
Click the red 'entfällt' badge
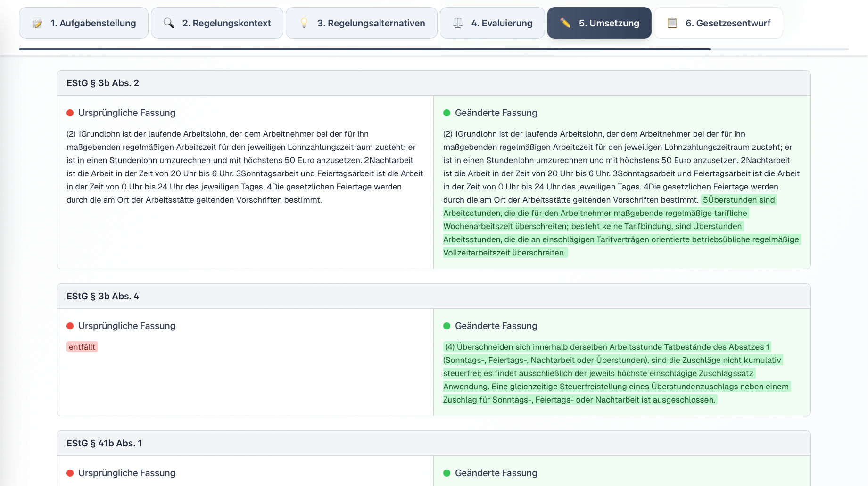pos(82,347)
